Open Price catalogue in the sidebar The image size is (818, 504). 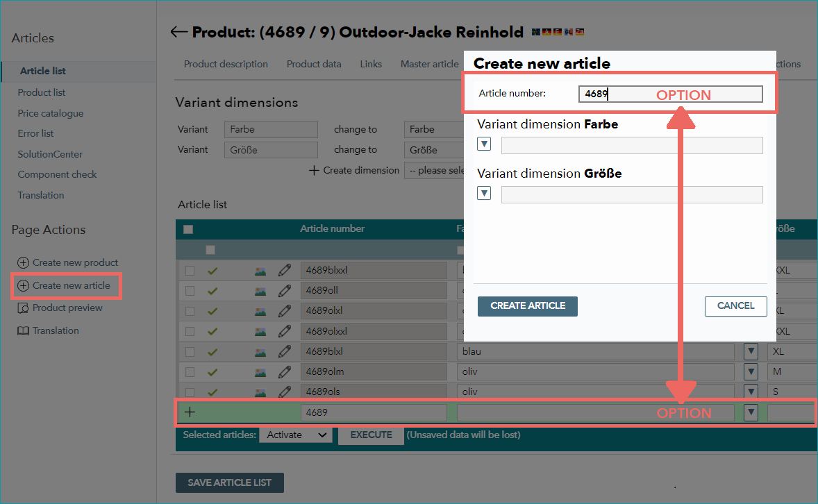[x=51, y=113]
